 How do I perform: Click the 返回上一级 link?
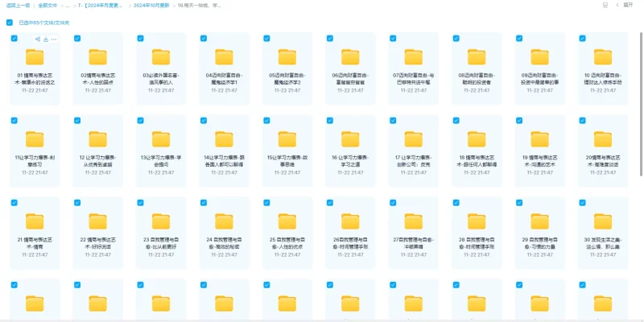pos(18,5)
